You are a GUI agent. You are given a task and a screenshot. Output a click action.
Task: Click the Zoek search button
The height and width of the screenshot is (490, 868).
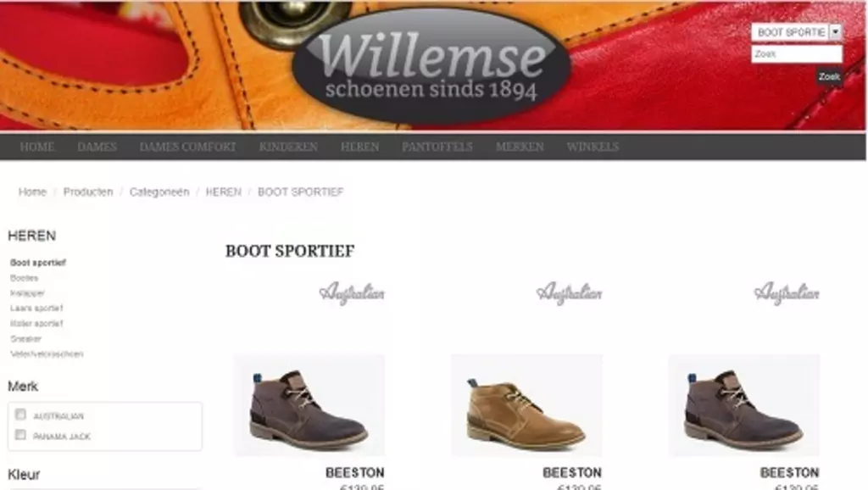tap(829, 76)
